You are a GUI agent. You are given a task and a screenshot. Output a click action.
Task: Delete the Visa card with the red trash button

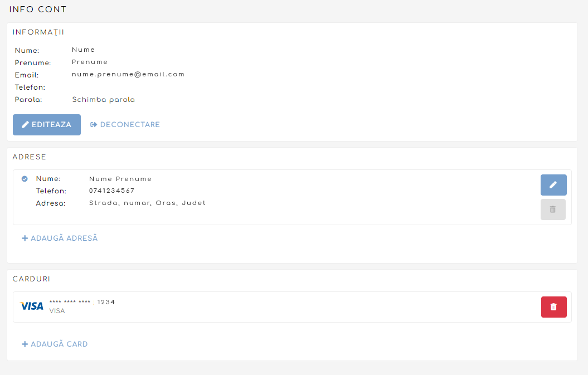coord(553,307)
